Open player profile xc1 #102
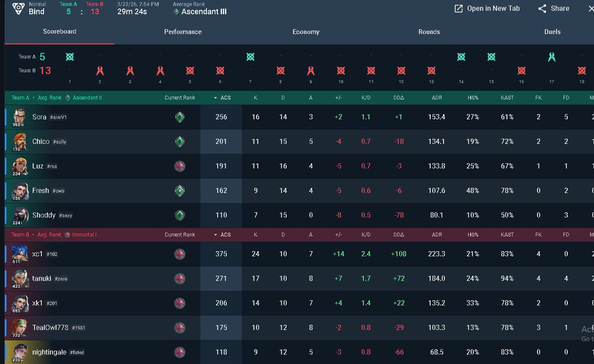Screen dimensions: 594x364 45,254
